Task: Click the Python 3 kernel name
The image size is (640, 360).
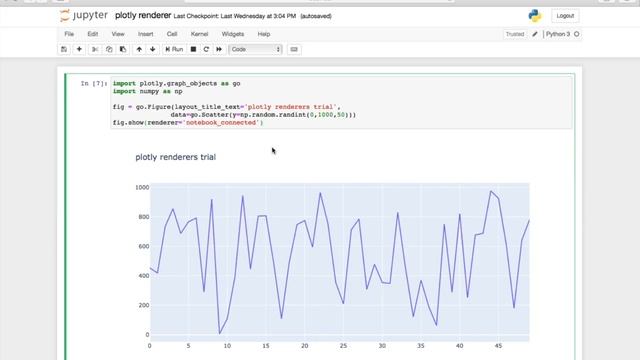Action: click(558, 34)
